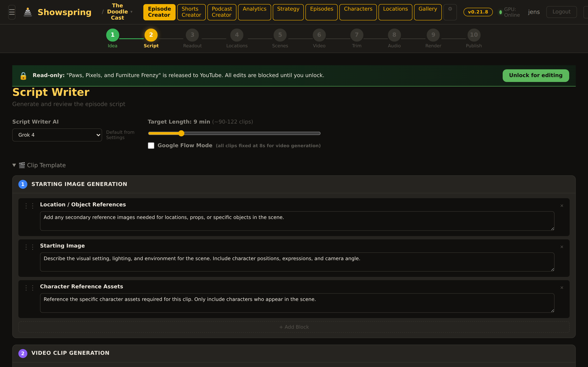Screen dimensions: 588x367
Task: Enable Google Flow Mode checkbox
Action: (151, 146)
